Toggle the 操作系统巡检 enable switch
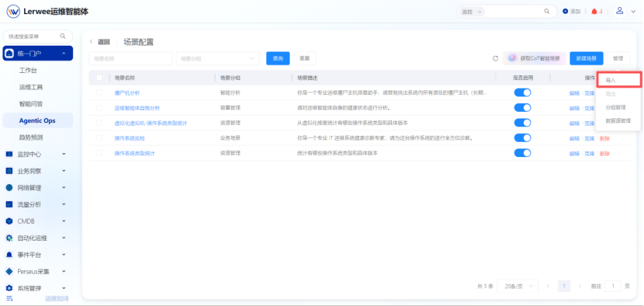This screenshot has width=644, height=306. pyautogui.click(x=522, y=137)
